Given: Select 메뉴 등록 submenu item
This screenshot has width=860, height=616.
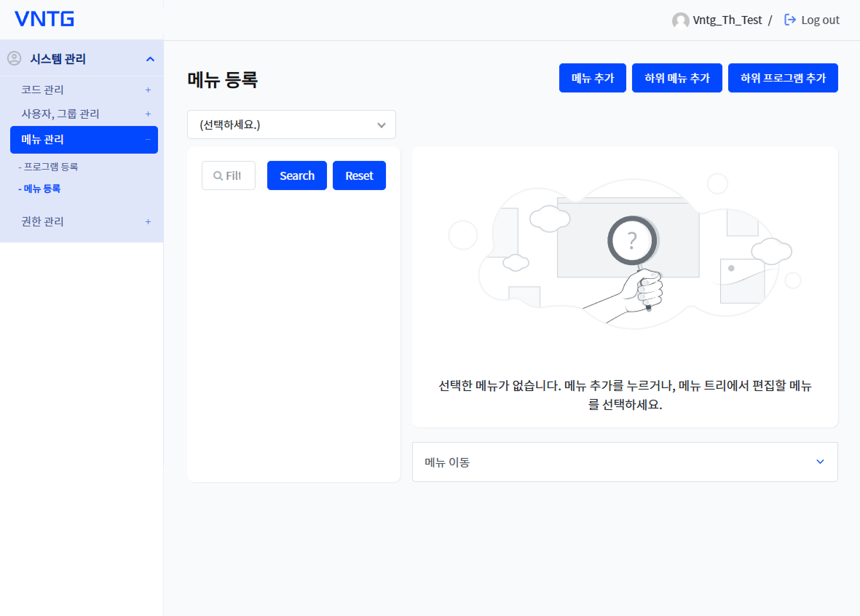Looking at the screenshot, I should pos(42,189).
